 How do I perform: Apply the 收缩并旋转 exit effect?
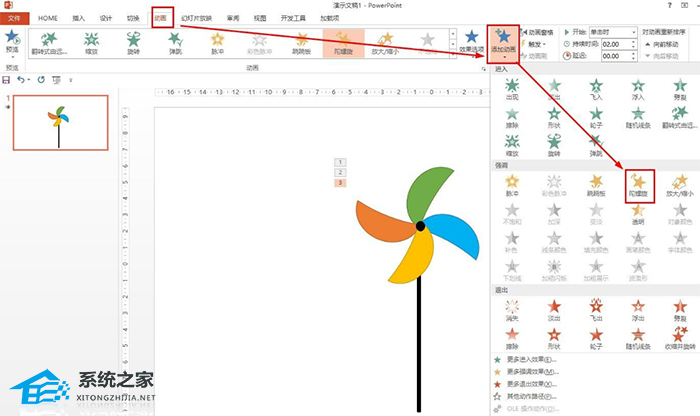(x=680, y=339)
